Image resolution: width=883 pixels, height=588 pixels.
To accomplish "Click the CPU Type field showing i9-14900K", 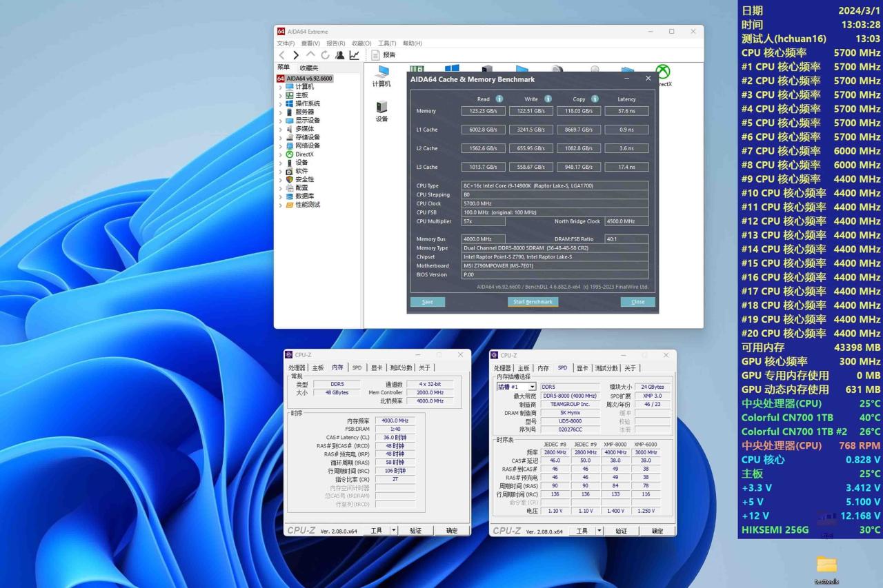I will 555,185.
